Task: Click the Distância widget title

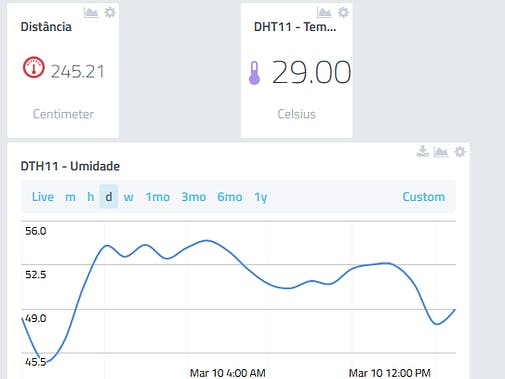Action: pyautogui.click(x=46, y=27)
